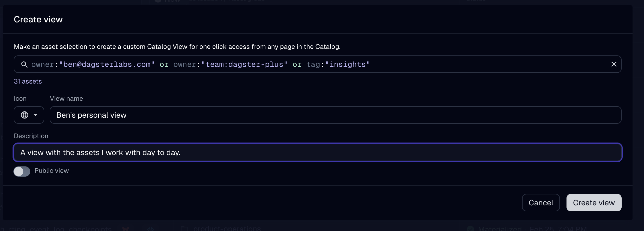Viewport: 644px width, 231px height.
Task: Click the dimmed Materialized status check icon
Action: (x=470, y=229)
